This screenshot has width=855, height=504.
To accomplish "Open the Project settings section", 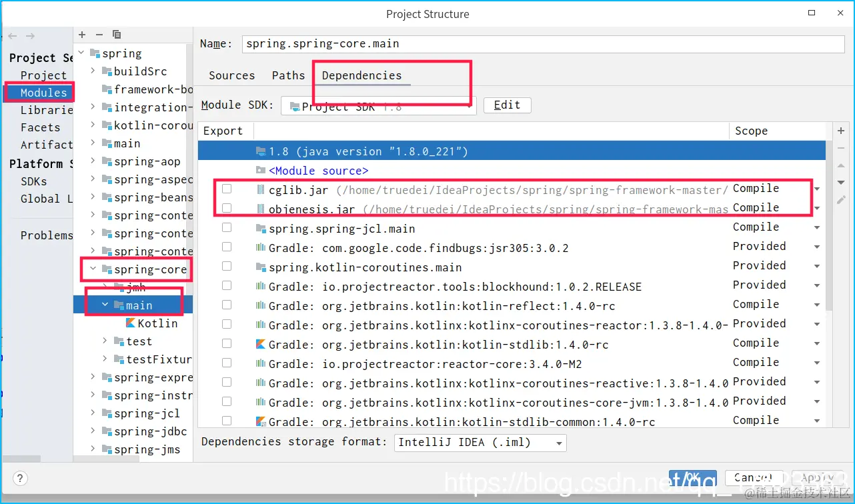I will coord(43,75).
